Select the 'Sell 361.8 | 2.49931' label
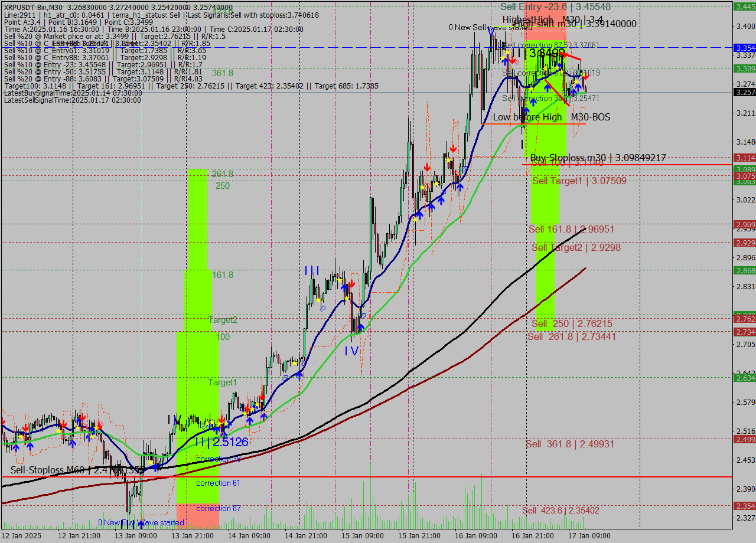This screenshot has width=756, height=543. click(x=570, y=444)
